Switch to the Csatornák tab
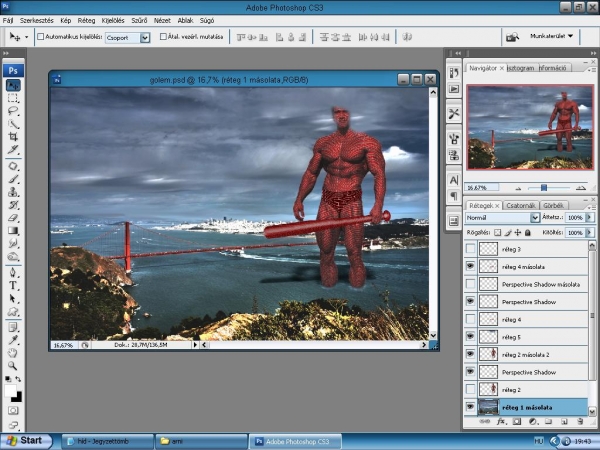The image size is (600, 450). click(x=521, y=205)
